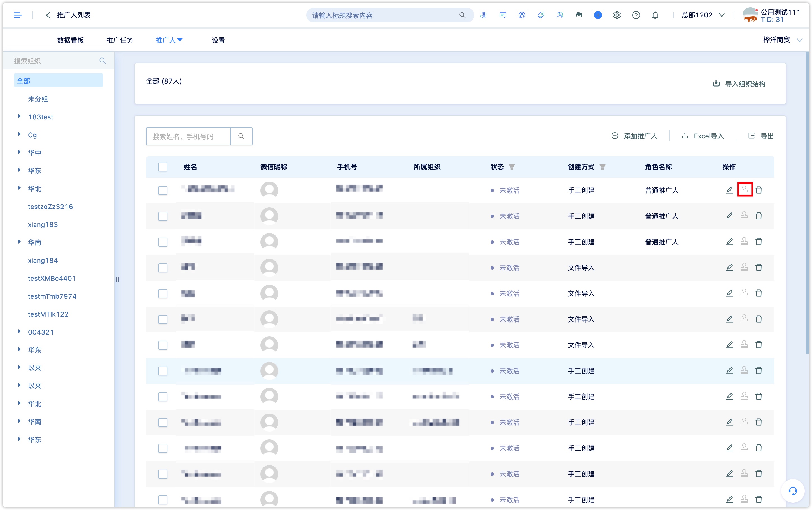This screenshot has height=510, width=812.
Task: Tick checkbox of the highlighted 手工创建 row
Action: pos(163,371)
